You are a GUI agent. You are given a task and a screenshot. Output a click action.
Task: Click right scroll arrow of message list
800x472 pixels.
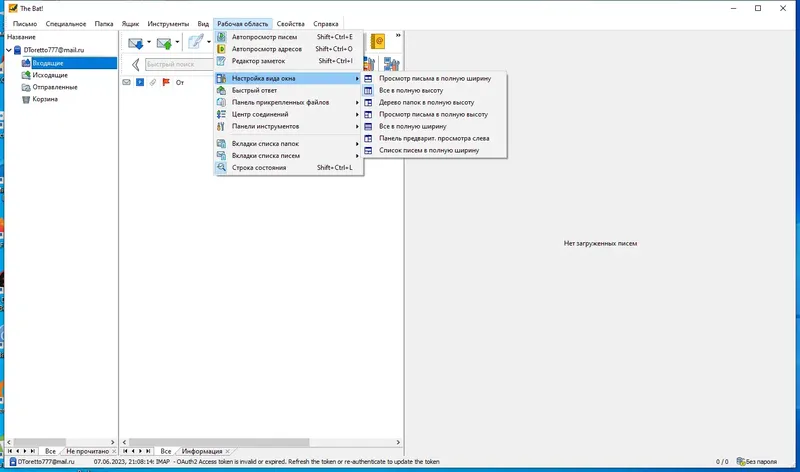click(x=398, y=442)
